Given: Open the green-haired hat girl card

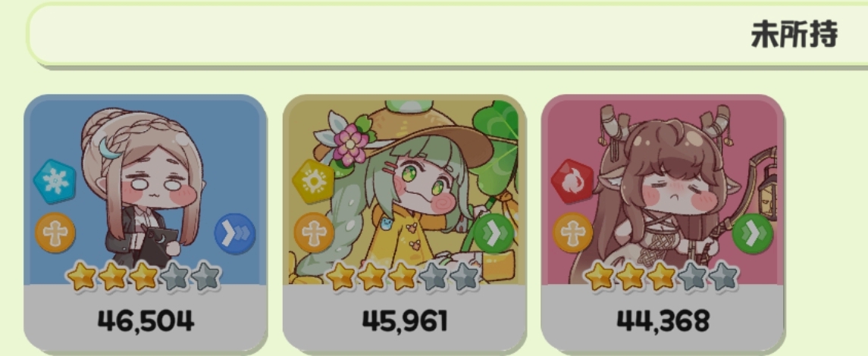Looking at the screenshot, I should (404, 222).
